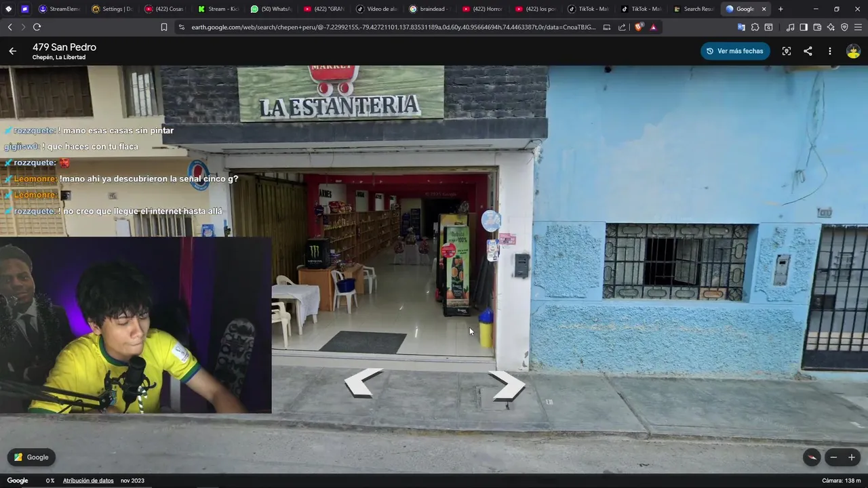This screenshot has width=868, height=488.
Task: Switch to the (422) "GRAN tab
Action: pos(324,9)
